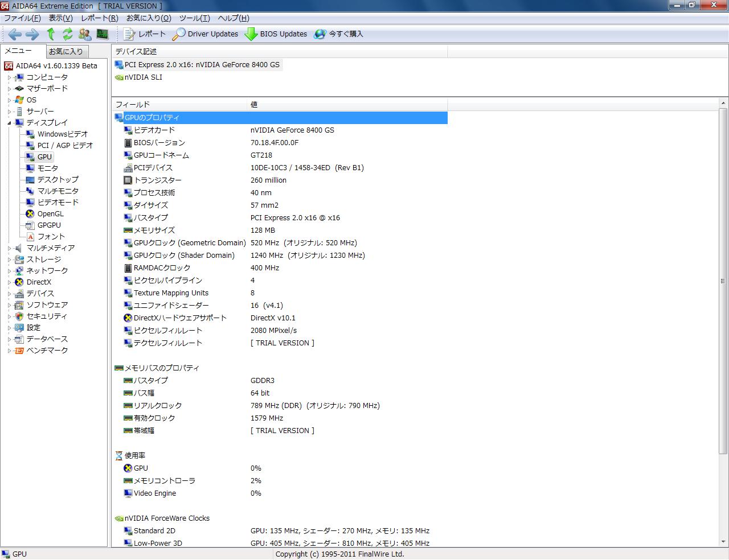The height and width of the screenshot is (560, 729).
Task: Click the Refresh toolbar icon
Action: (x=68, y=34)
